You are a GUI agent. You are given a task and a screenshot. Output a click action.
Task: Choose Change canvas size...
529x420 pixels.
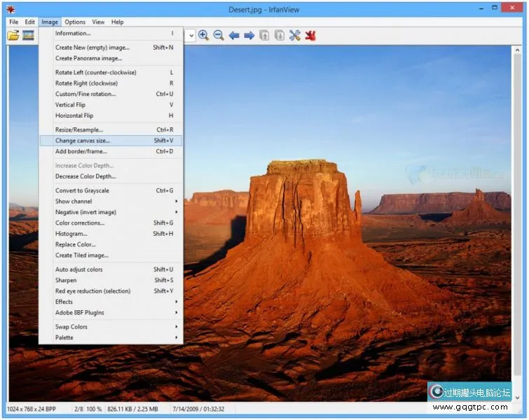point(111,141)
